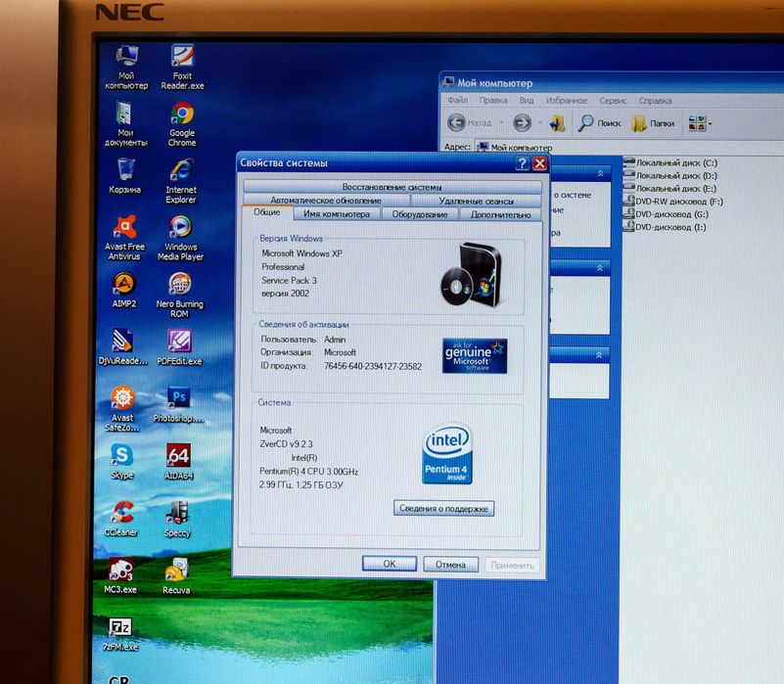This screenshot has height=684, width=784.
Task: Open the Корзина recycle bin icon
Action: click(x=125, y=175)
